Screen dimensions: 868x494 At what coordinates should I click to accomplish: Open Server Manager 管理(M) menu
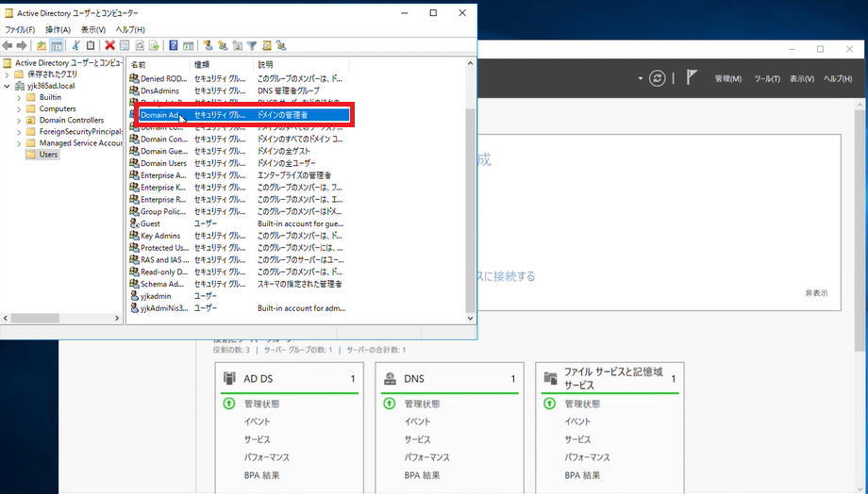[728, 78]
